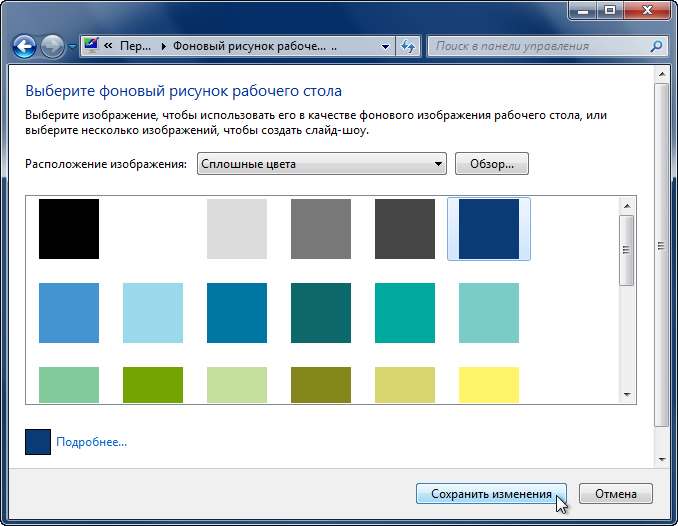Image resolution: width=678 pixels, height=526 pixels.
Task: Click breadcrumb "Фоновый рисунок рабоче..."
Action: [249, 46]
